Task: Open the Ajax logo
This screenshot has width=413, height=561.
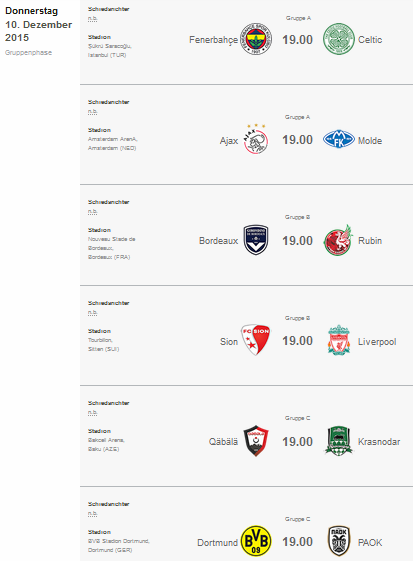Action: (x=256, y=139)
